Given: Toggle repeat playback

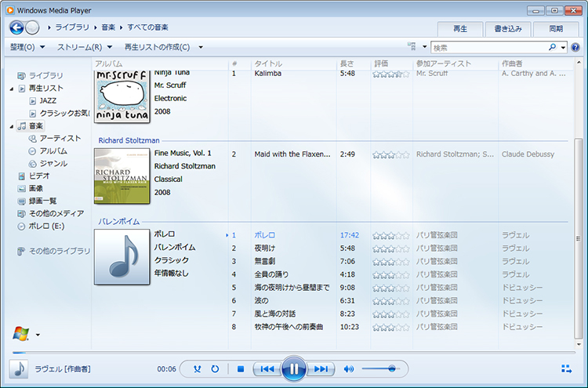Looking at the screenshot, I should tap(215, 369).
